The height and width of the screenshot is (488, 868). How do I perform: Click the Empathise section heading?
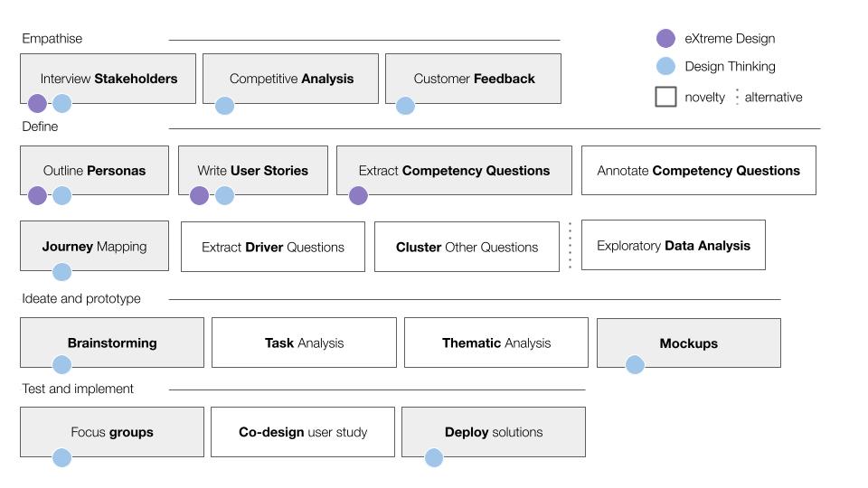pos(52,39)
